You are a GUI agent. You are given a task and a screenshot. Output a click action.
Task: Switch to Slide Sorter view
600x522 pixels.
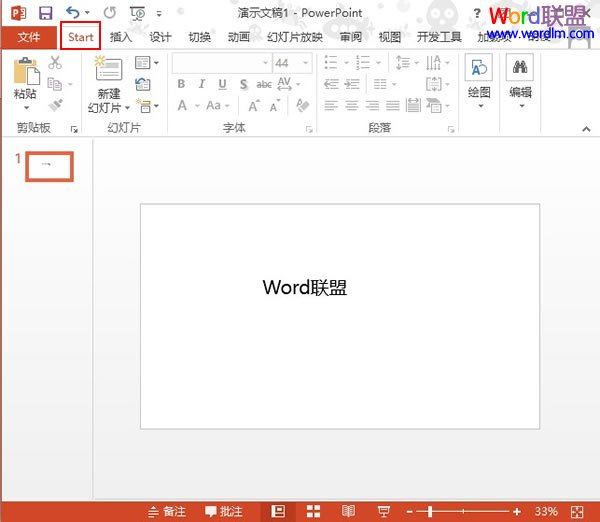pyautogui.click(x=313, y=511)
